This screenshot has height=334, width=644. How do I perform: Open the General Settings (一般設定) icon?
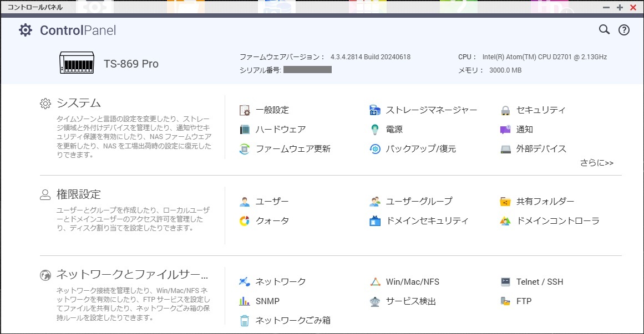pyautogui.click(x=245, y=110)
